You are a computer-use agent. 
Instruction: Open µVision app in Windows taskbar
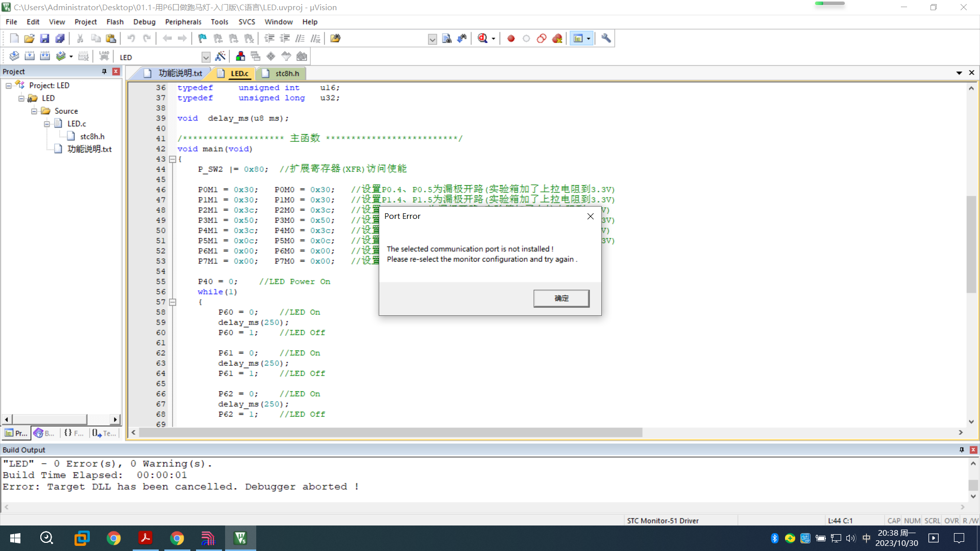[x=240, y=538]
